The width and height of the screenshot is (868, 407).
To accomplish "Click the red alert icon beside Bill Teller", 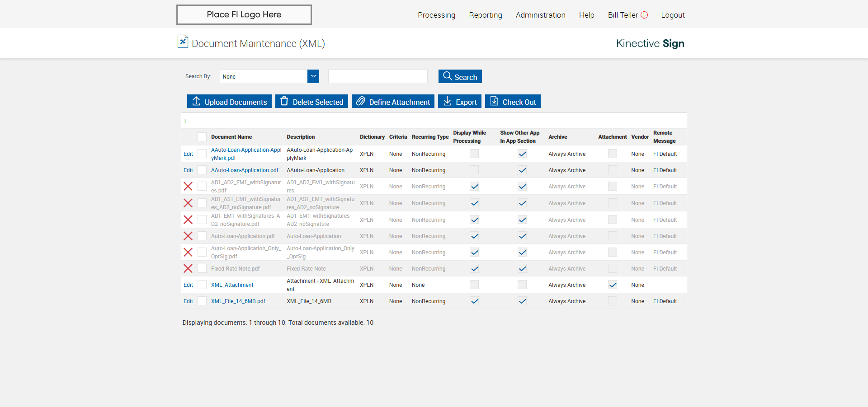I will coord(644,15).
